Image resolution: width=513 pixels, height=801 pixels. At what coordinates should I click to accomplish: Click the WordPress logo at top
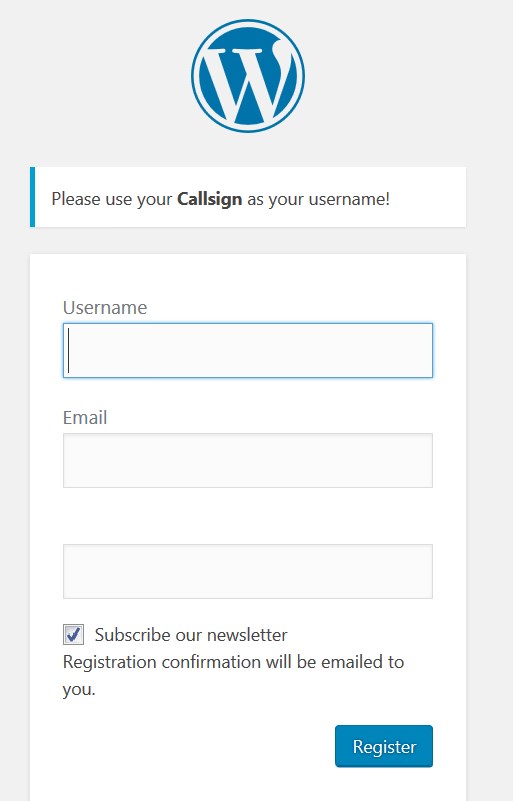tap(248, 76)
